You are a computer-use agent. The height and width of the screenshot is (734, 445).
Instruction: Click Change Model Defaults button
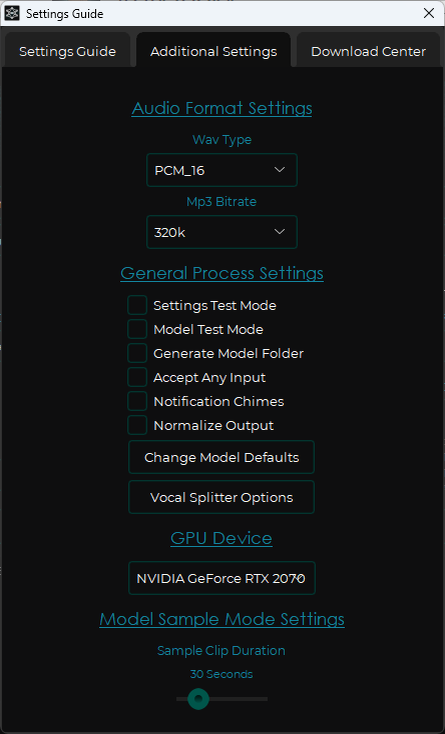(221, 457)
